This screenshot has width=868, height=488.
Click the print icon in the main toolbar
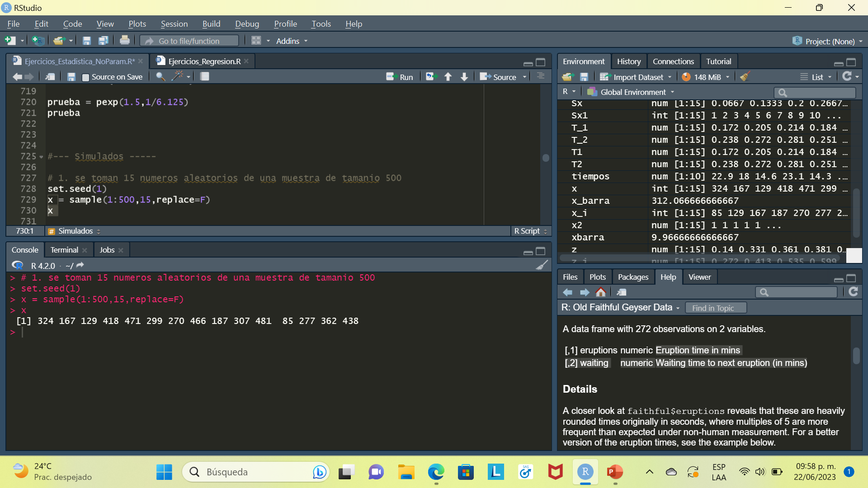tap(125, 41)
